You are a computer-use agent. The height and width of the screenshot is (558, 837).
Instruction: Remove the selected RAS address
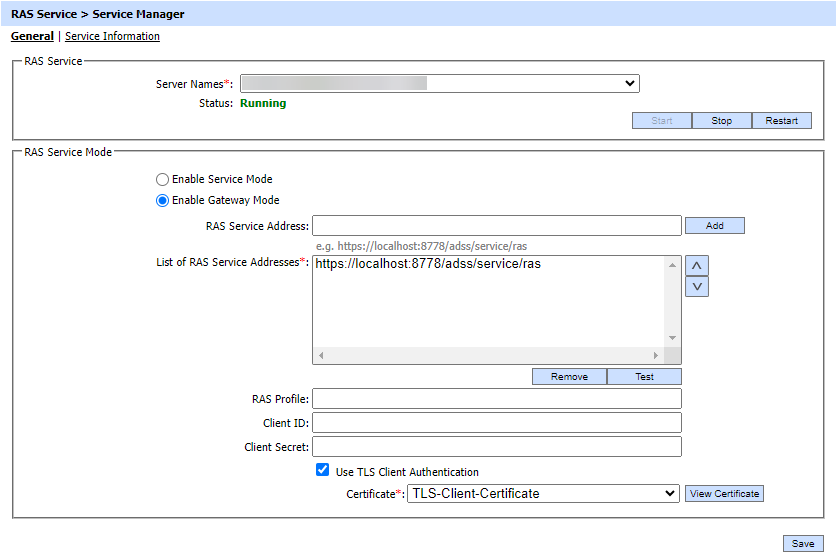click(569, 377)
